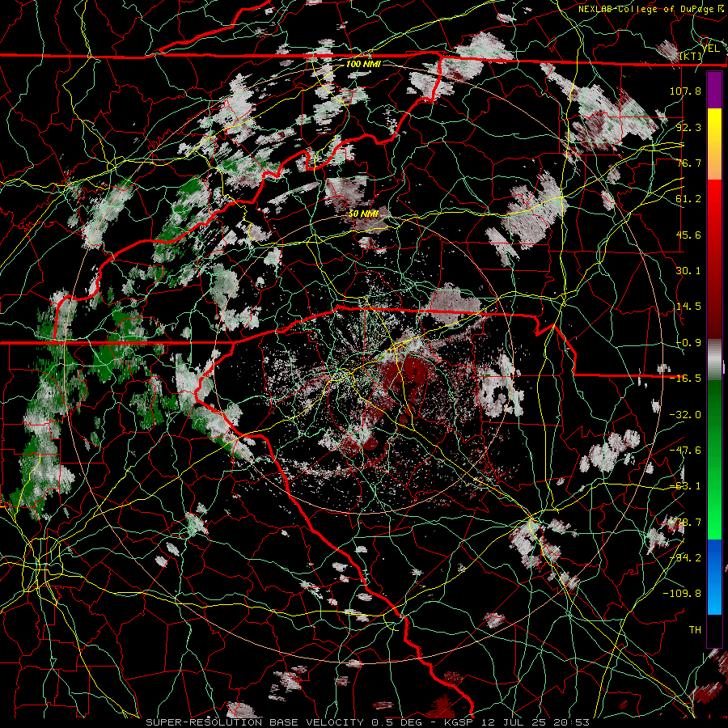Pick the 61.2 velocity label
The width and height of the screenshot is (728, 728).
(x=688, y=199)
